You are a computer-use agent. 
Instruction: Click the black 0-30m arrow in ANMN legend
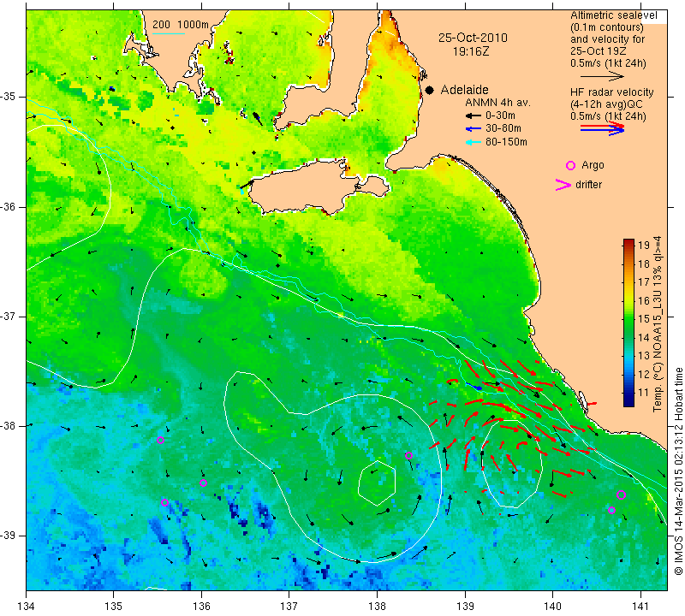474,115
